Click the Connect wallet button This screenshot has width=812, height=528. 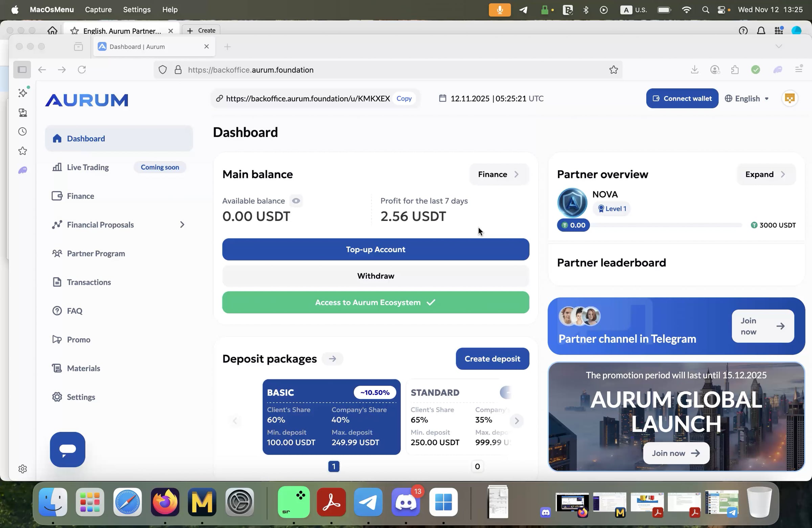(682, 98)
